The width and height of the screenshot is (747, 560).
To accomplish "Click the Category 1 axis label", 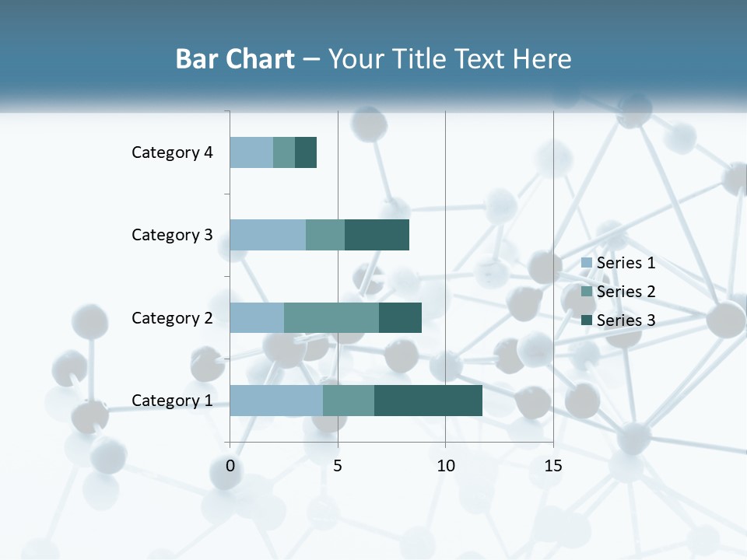I will [172, 401].
